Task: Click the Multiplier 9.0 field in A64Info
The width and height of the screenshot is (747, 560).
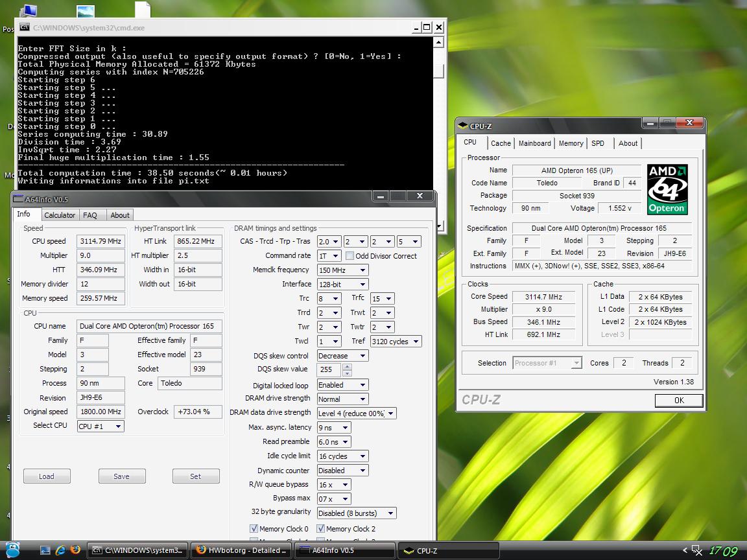Action: coord(101,256)
